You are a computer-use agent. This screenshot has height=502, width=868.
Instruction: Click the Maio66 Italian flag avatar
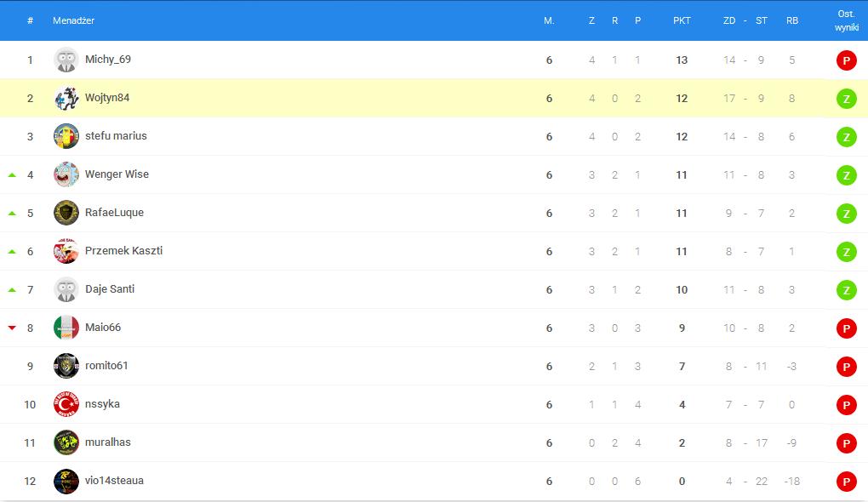[66, 328]
